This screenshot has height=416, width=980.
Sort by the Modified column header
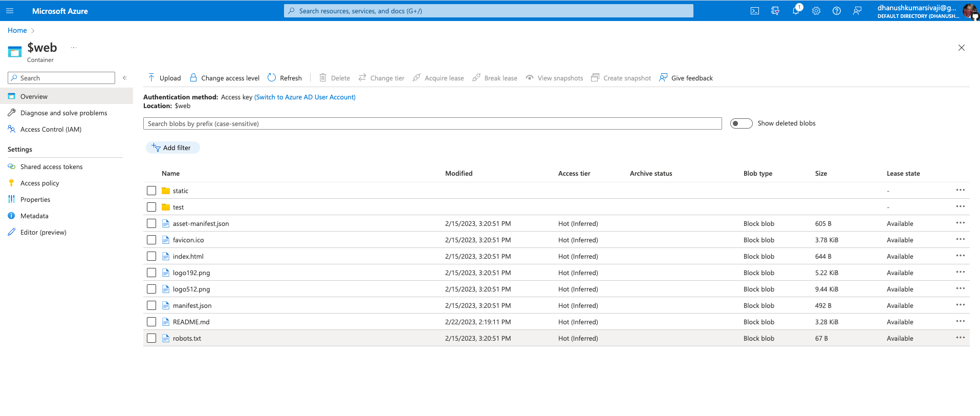tap(459, 173)
